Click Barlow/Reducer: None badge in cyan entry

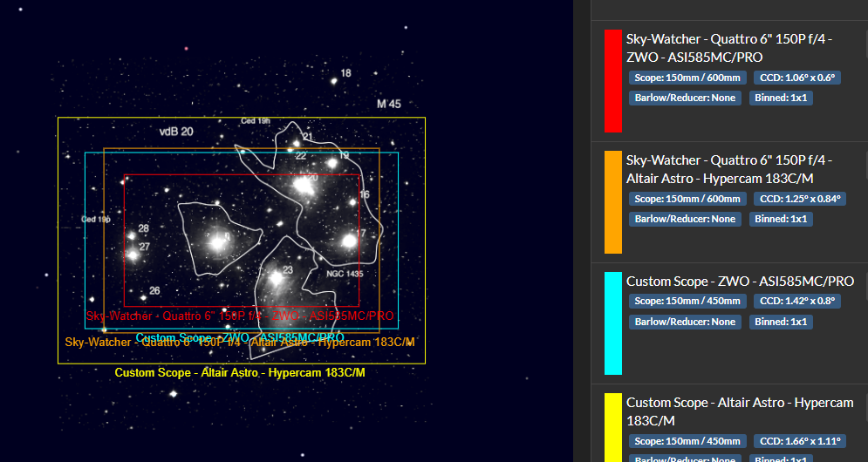tap(685, 322)
